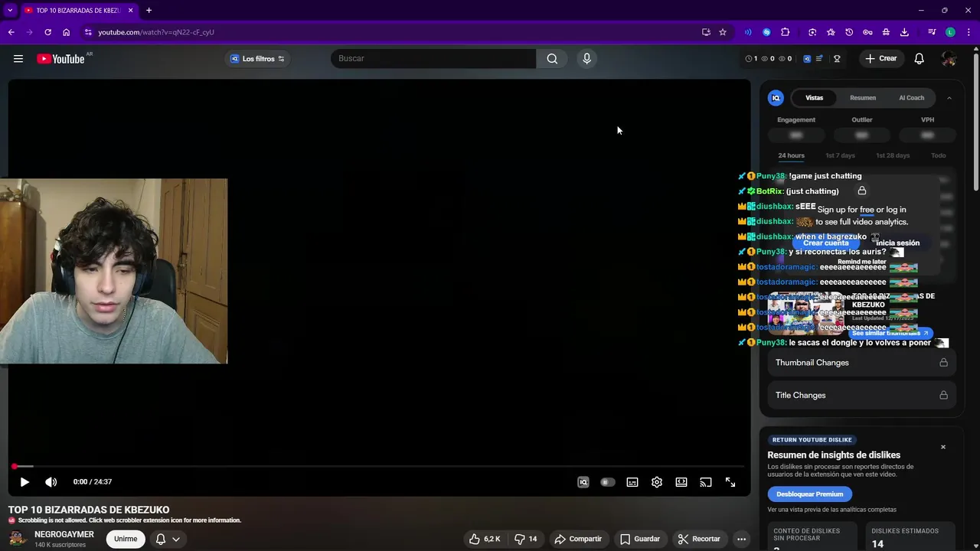
Task: Open the YouTube hamburger guide menu
Action: (18, 59)
